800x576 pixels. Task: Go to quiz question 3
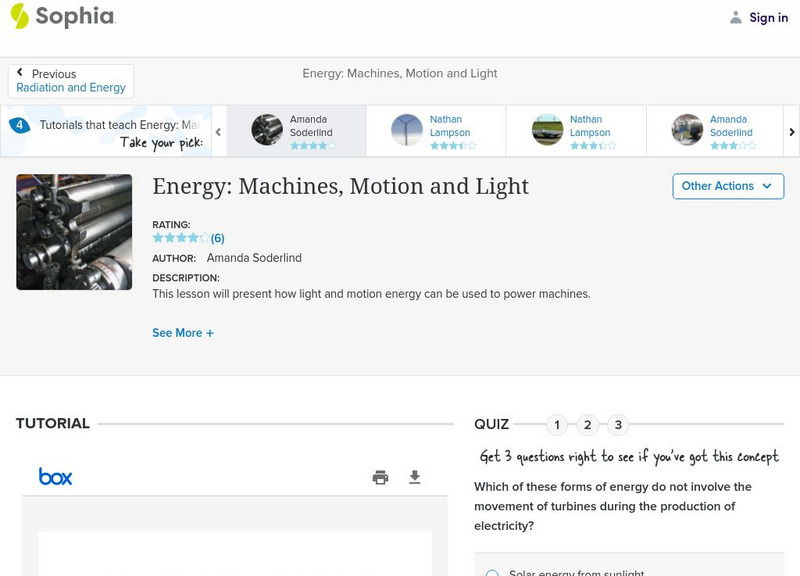tap(618, 425)
